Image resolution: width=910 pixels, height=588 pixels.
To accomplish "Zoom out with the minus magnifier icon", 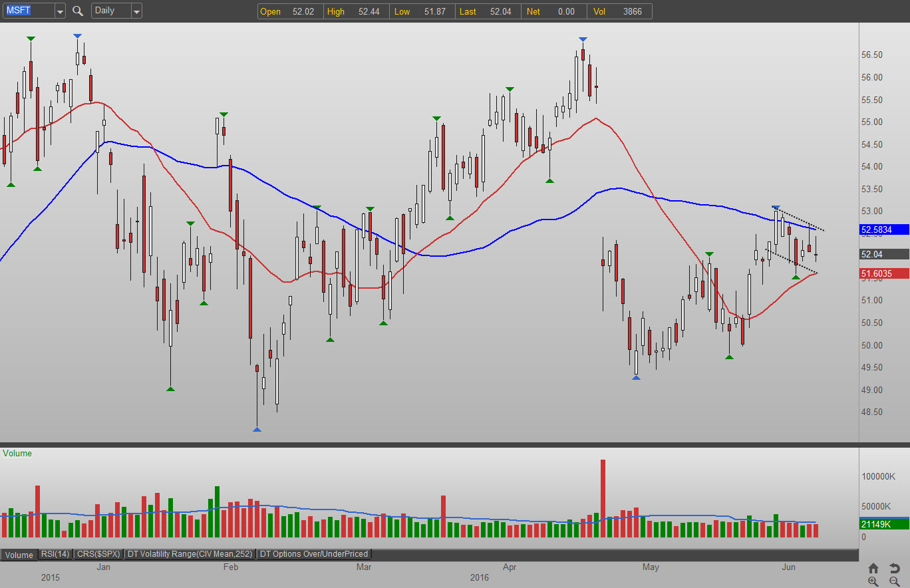I will (895, 581).
